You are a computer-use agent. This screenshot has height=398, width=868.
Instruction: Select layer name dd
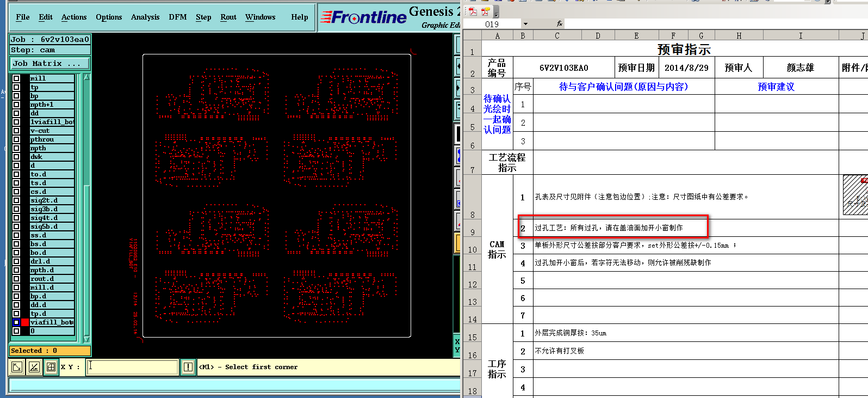(x=52, y=113)
